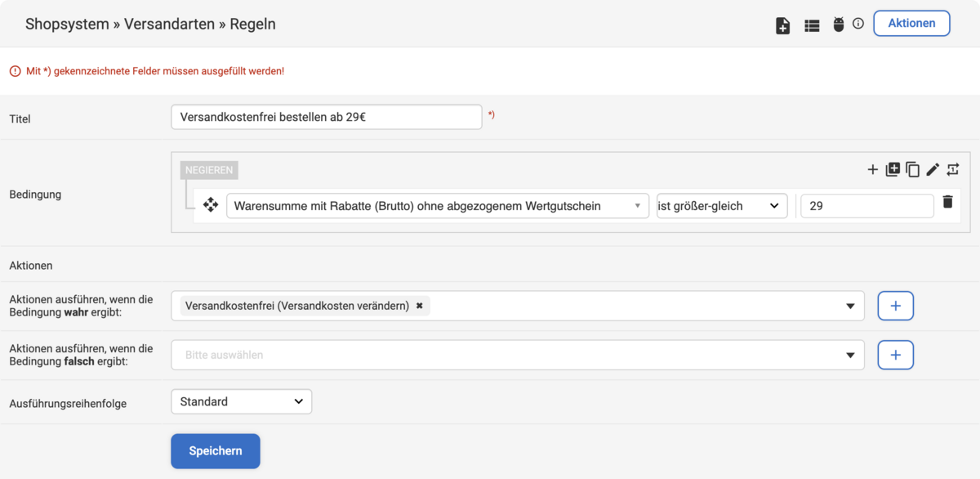Image resolution: width=980 pixels, height=479 pixels.
Task: Click the move handle of the condition row
Action: coord(211,204)
